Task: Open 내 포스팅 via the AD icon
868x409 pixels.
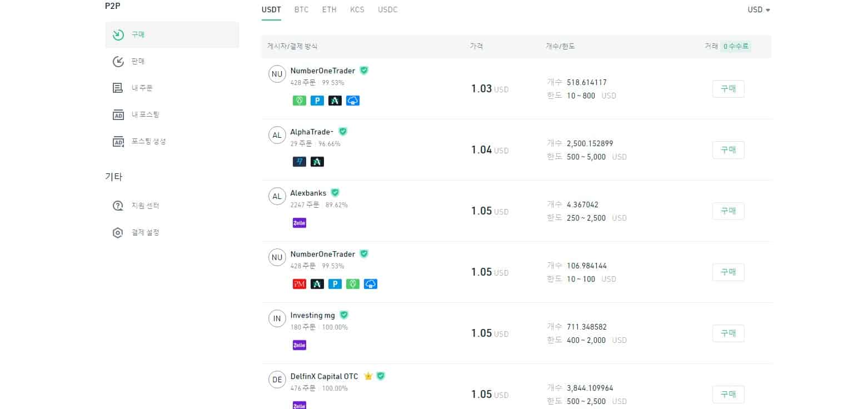Action: tap(118, 114)
